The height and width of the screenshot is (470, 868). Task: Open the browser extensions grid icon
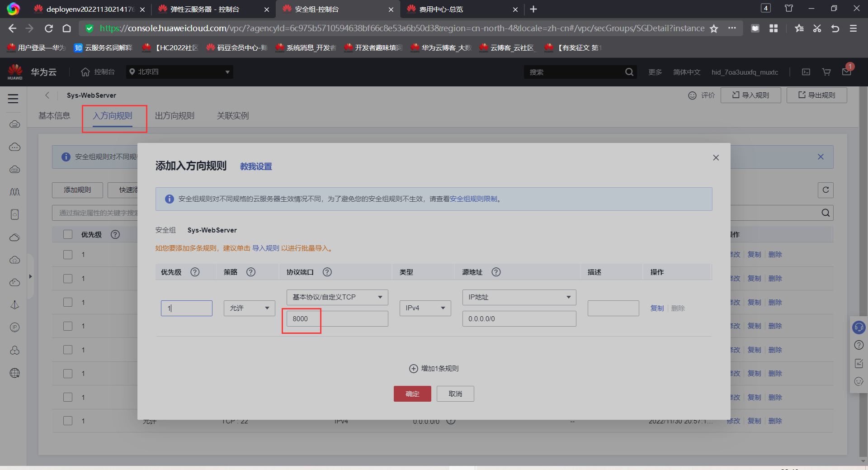click(774, 28)
